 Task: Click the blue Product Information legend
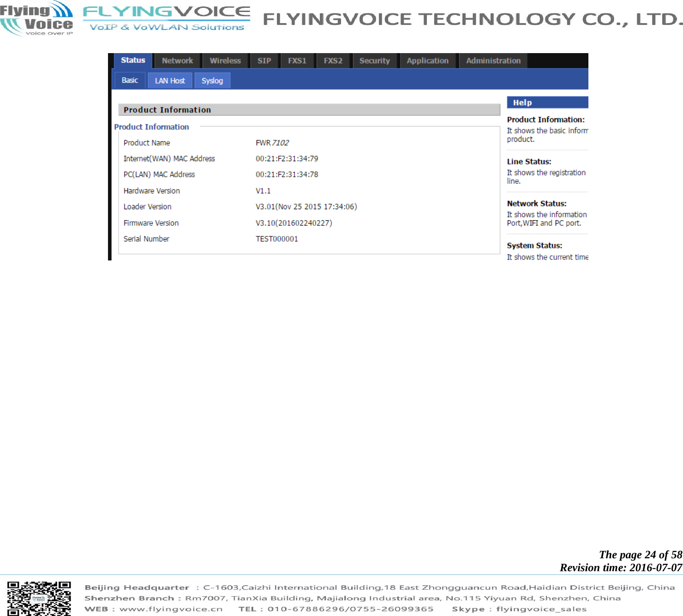151,127
